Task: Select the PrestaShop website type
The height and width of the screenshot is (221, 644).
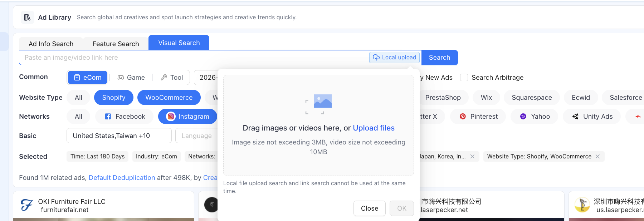Action: click(x=443, y=98)
